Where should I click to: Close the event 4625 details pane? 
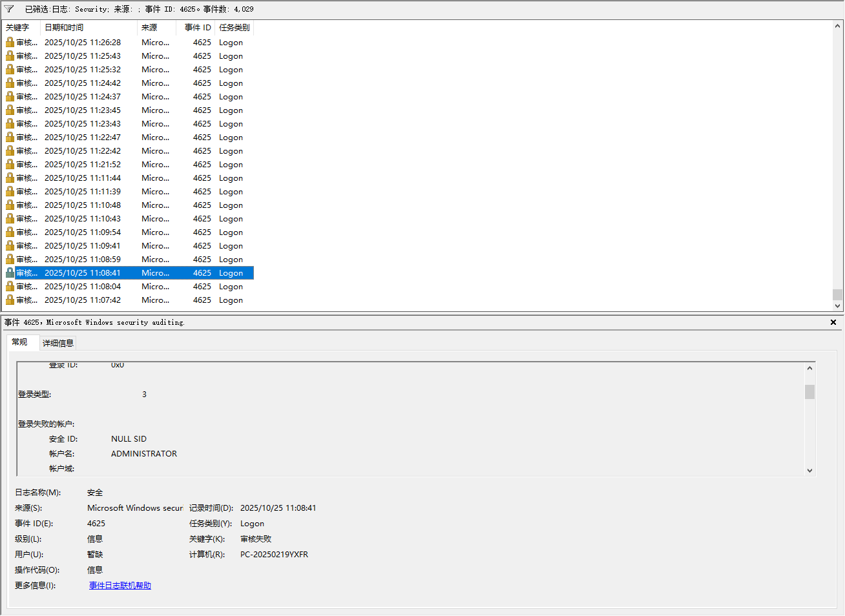point(833,322)
